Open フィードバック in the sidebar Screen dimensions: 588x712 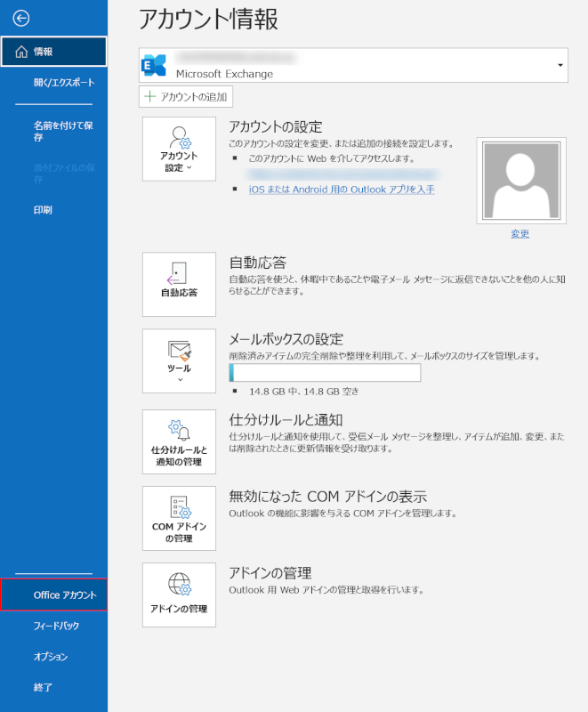pyautogui.click(x=56, y=626)
